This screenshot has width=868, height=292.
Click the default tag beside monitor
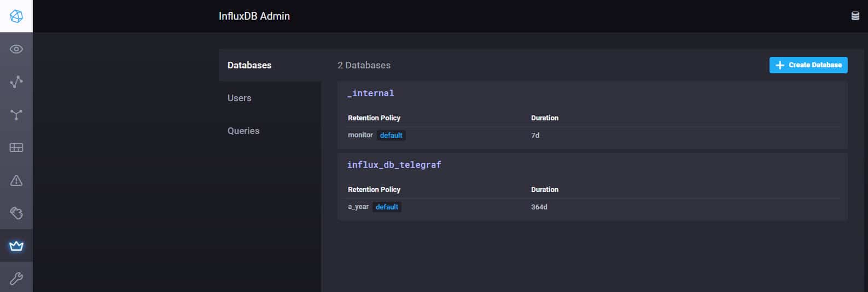391,135
